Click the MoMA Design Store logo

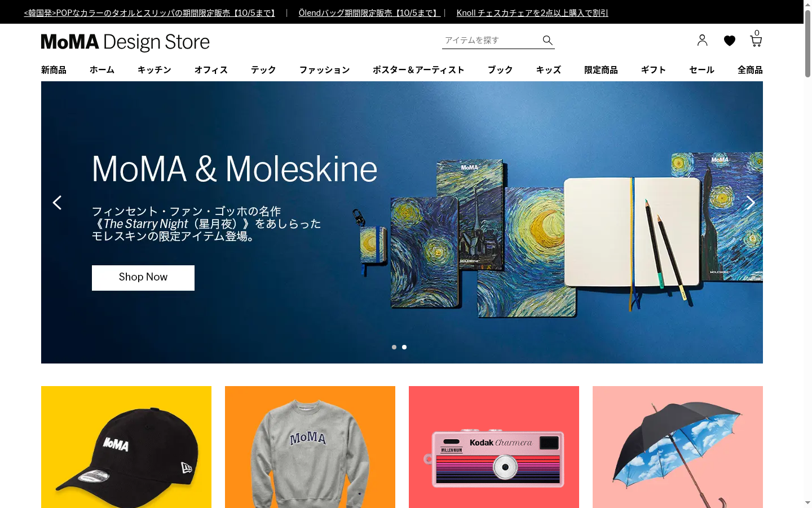pyautogui.click(x=125, y=42)
